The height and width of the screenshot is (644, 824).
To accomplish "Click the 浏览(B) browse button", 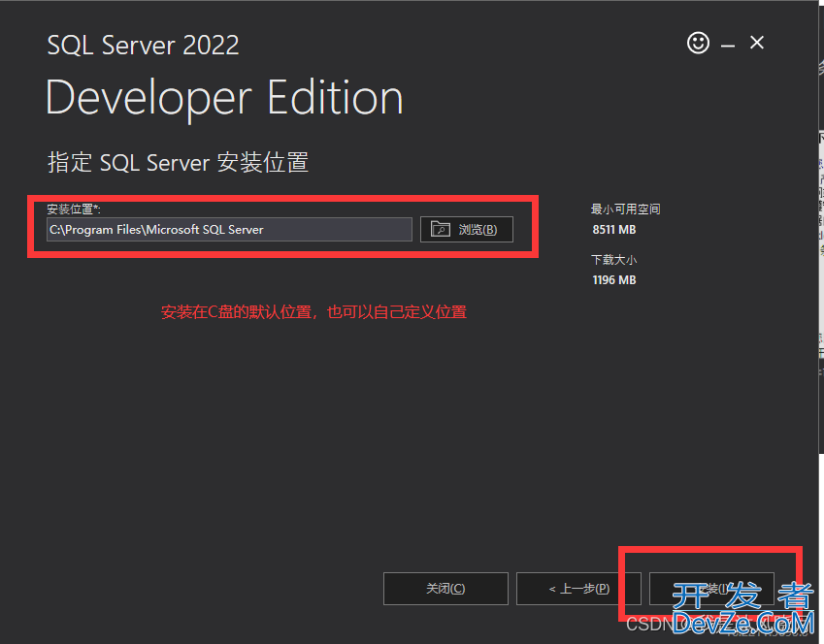I will [467, 230].
